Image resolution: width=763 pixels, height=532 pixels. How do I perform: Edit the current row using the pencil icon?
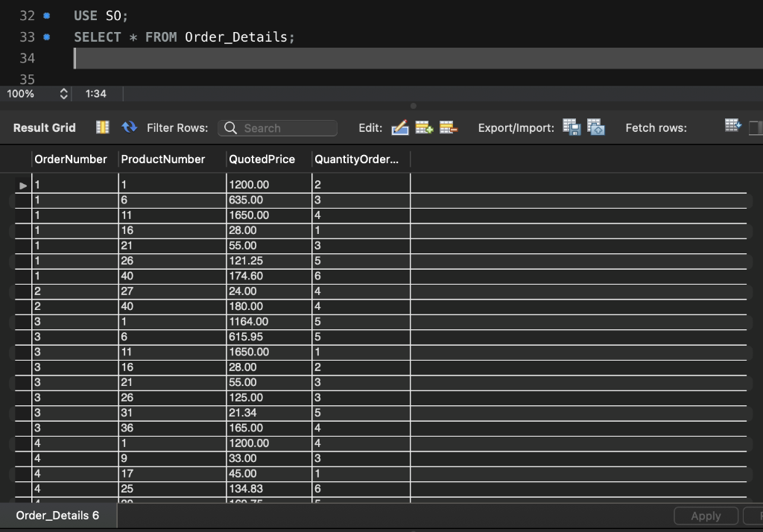[399, 127]
